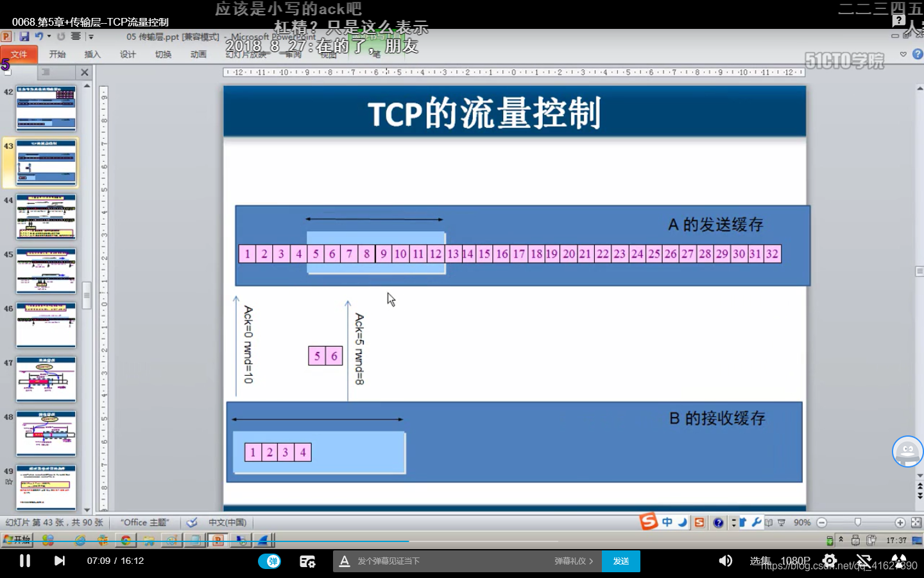
Task: Start slide show view from status bar
Action: click(x=782, y=522)
